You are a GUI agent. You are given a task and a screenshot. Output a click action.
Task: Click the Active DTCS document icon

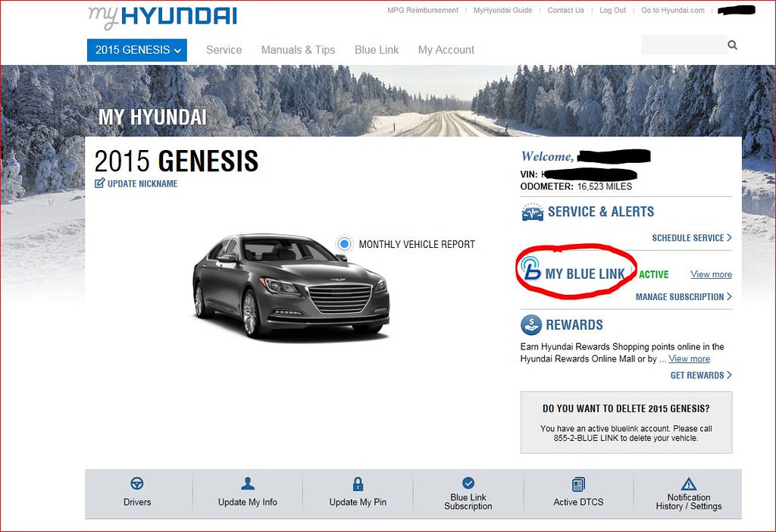578,484
